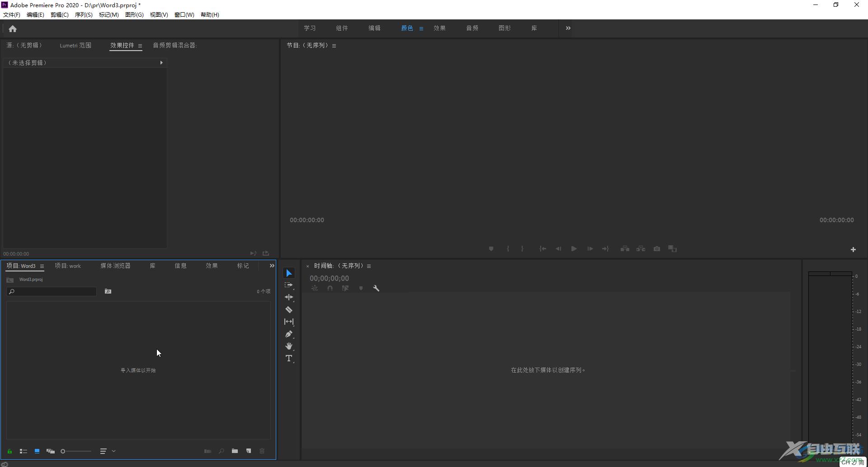Switch to the 学习 workspace
The height and width of the screenshot is (467, 868).
point(310,28)
